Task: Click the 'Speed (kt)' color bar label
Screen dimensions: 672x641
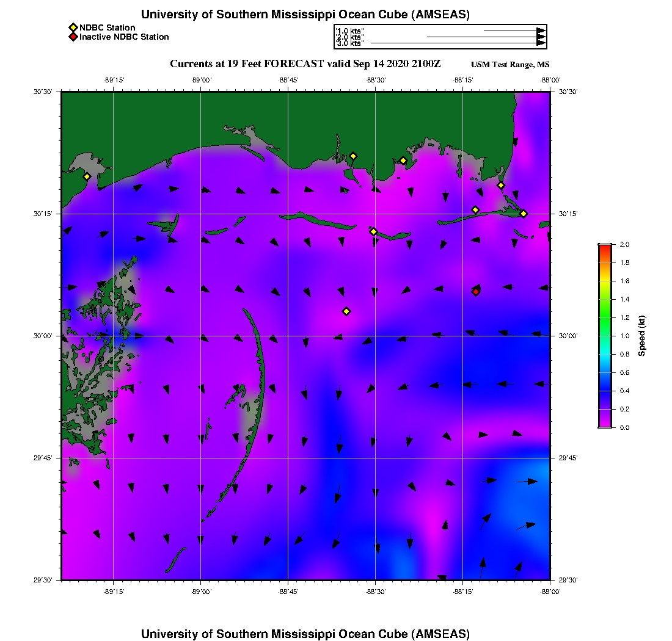Action: click(643, 336)
